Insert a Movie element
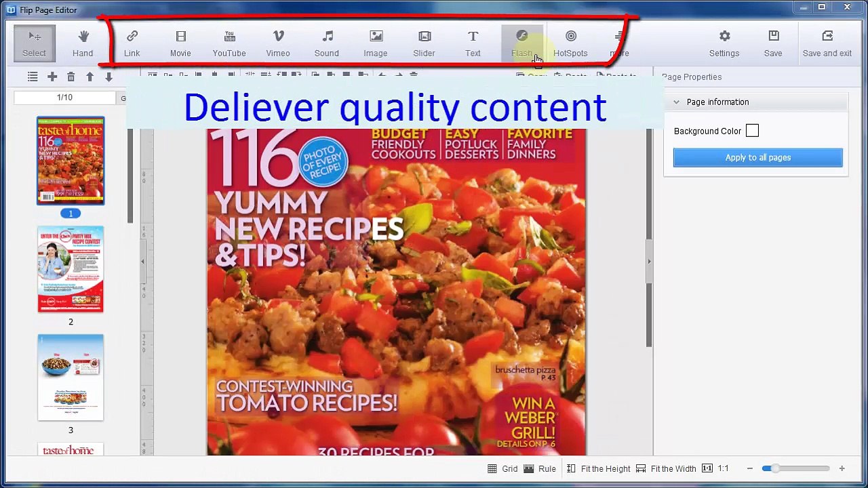 [x=180, y=43]
